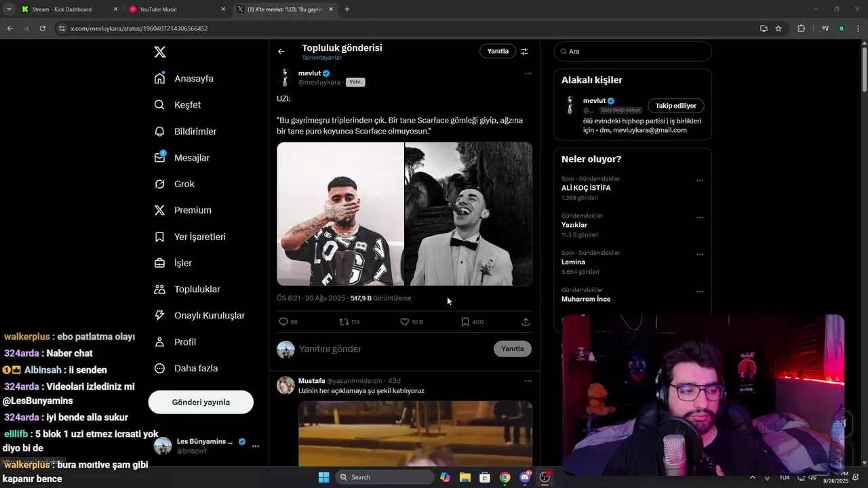Bookmark this page with star icon

[778, 28]
